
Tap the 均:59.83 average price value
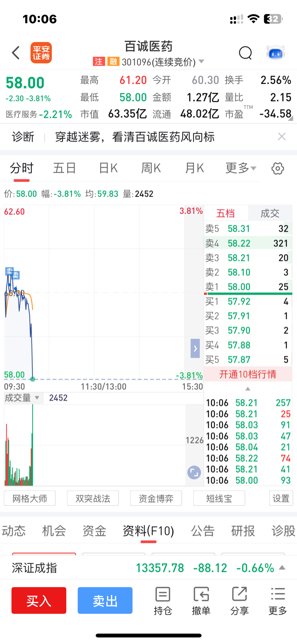[x=102, y=194]
